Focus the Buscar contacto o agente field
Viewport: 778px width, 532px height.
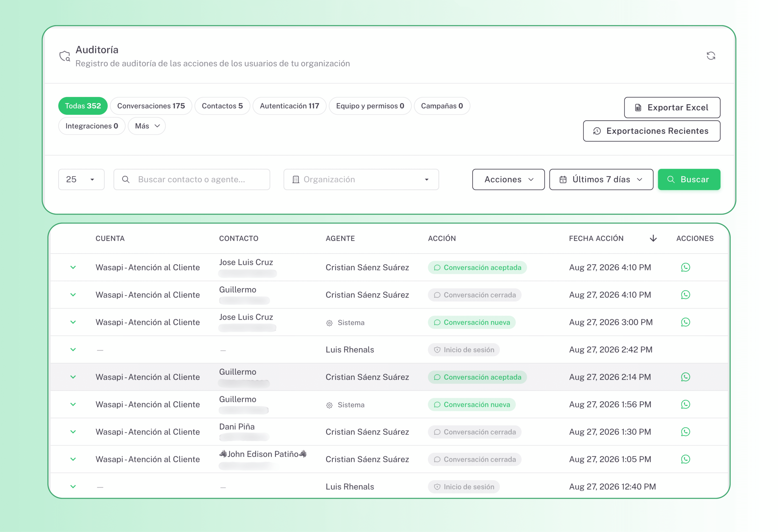click(192, 179)
